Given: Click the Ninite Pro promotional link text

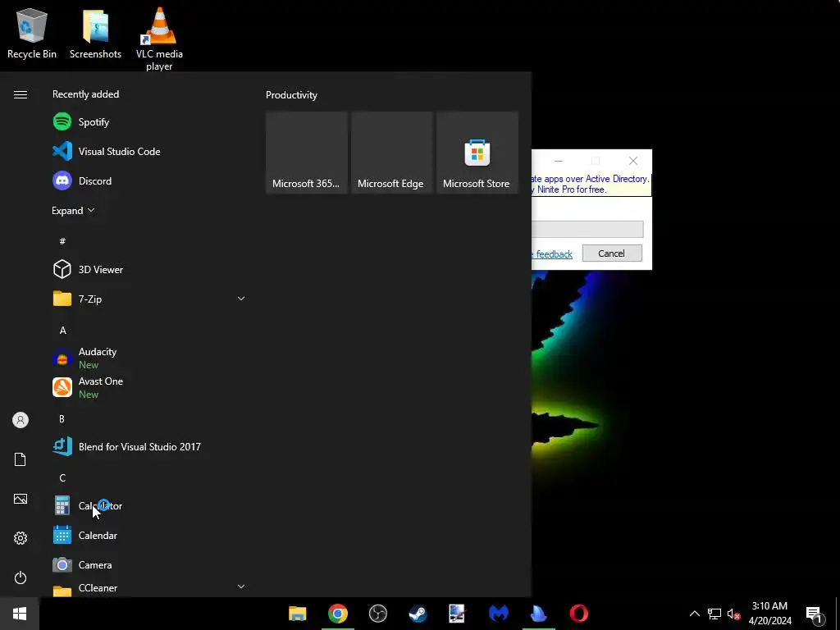Looking at the screenshot, I should 591,185.
